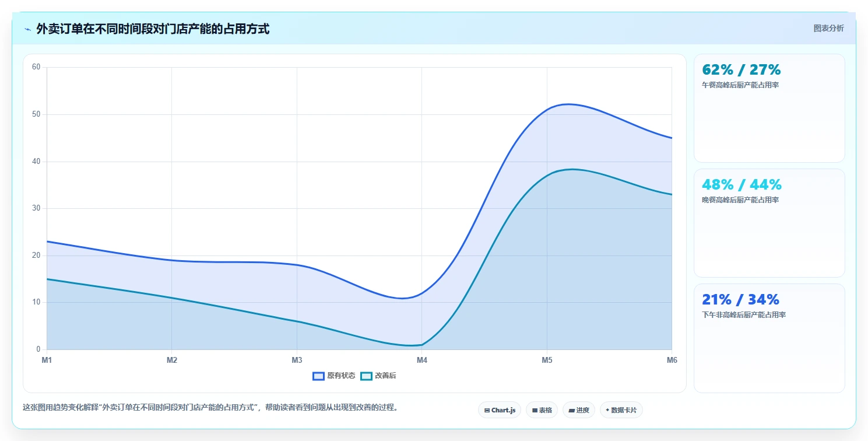Click the M5 x-axis label
Image resolution: width=868 pixels, height=441 pixels.
coord(547,360)
